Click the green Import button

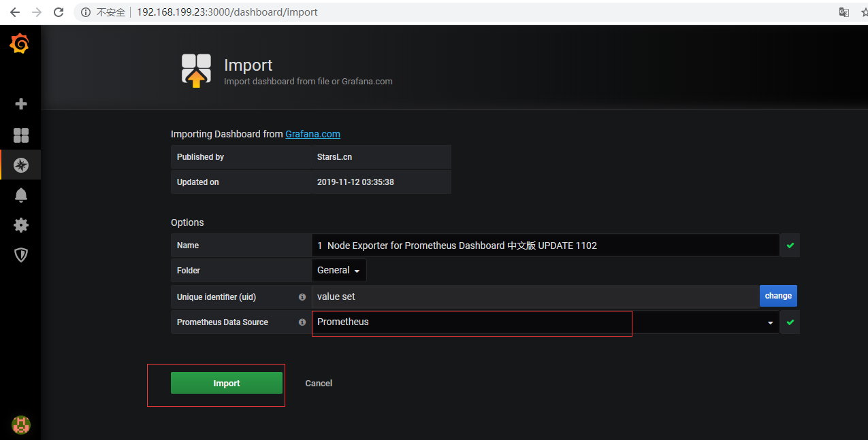click(227, 384)
